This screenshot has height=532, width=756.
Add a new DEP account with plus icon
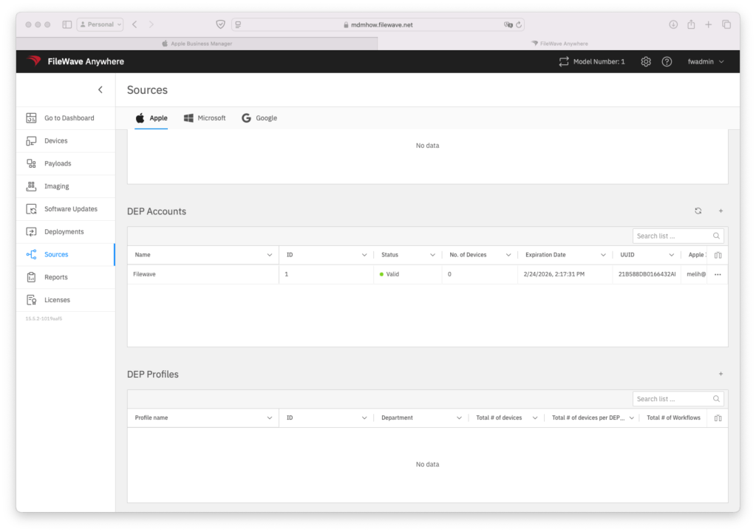pos(721,211)
